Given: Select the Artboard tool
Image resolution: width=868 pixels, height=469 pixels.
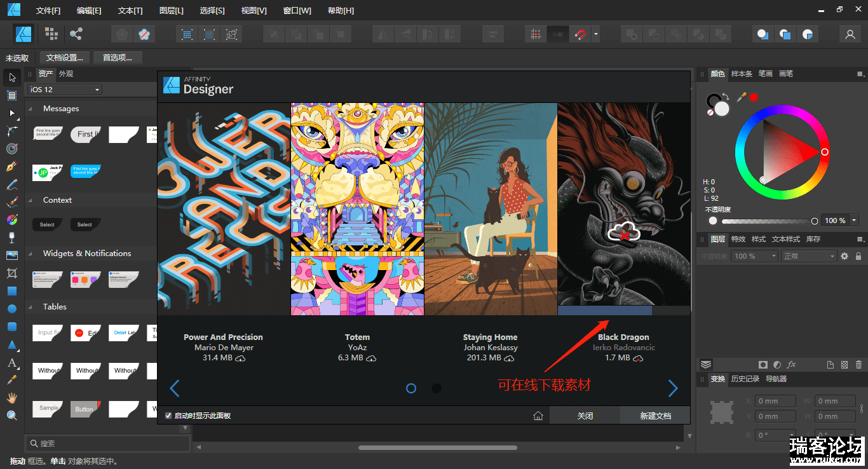Looking at the screenshot, I should (12, 95).
